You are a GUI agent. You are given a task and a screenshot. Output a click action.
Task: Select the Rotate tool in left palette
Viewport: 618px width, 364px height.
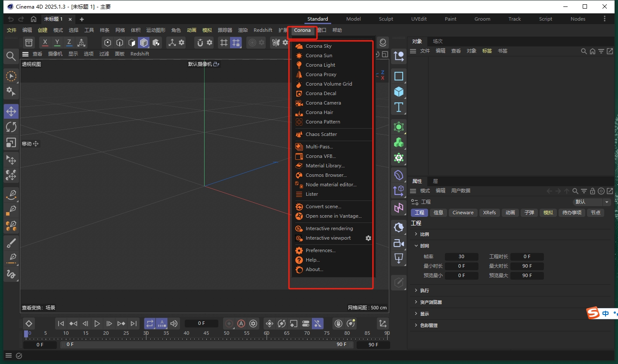[x=11, y=127]
